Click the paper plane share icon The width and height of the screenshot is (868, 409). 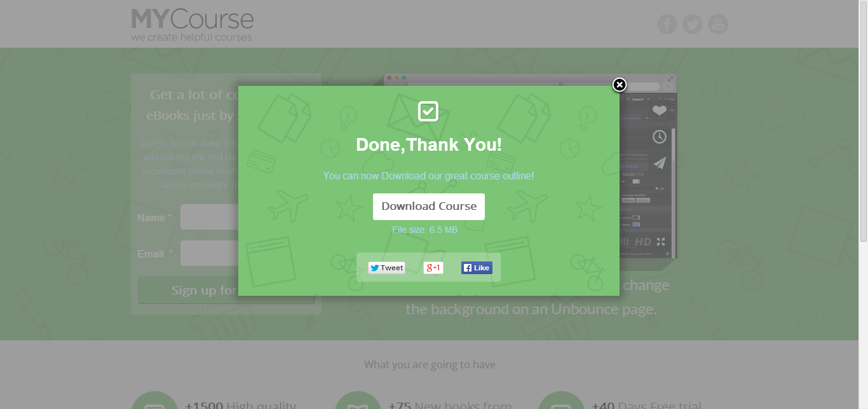[x=660, y=163]
